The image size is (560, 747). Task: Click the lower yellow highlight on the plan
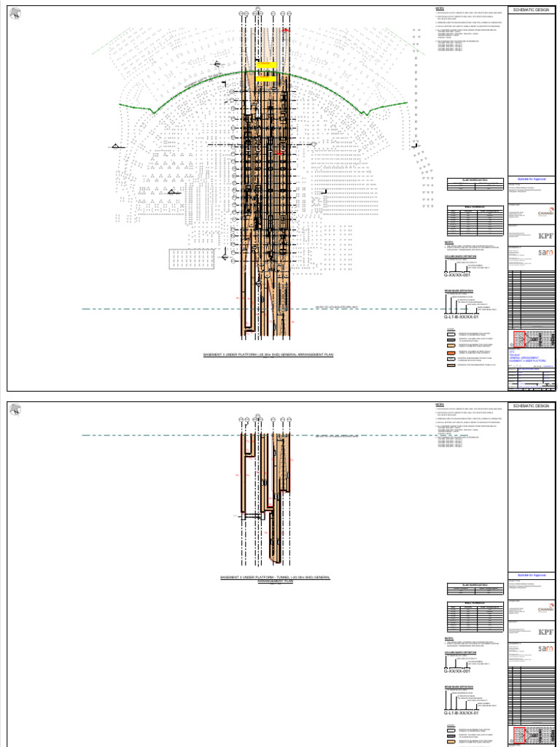tap(266, 79)
